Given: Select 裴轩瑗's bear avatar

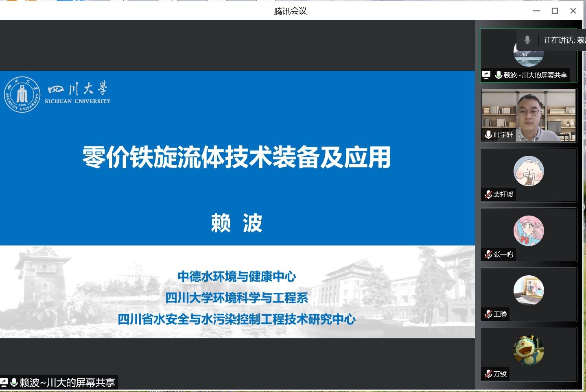Looking at the screenshot, I should click(529, 171).
